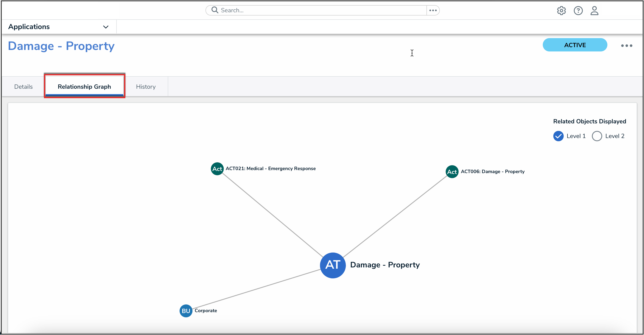This screenshot has width=644, height=335.
Task: Select the BU Corporate node circle
Action: [186, 311]
